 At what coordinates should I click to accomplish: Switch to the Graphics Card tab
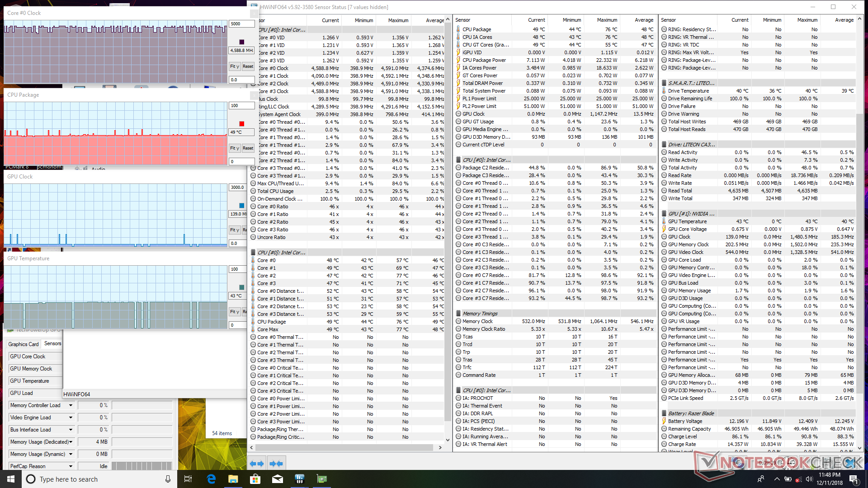pyautogui.click(x=24, y=344)
